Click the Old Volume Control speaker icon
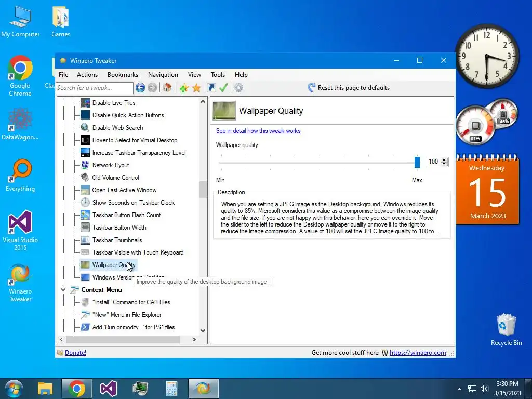The width and height of the screenshot is (532, 399). (85, 178)
